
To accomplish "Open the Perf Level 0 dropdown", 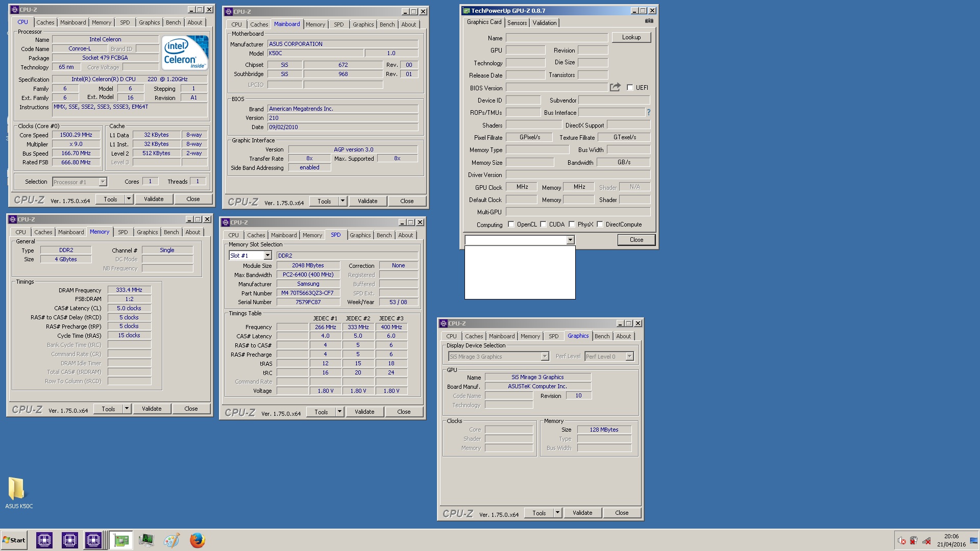I will click(x=629, y=357).
